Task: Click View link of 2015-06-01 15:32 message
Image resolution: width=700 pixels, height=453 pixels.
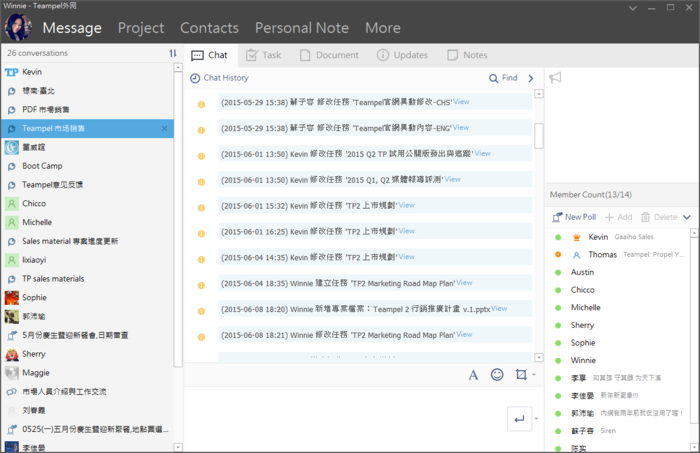Action: 407,205
